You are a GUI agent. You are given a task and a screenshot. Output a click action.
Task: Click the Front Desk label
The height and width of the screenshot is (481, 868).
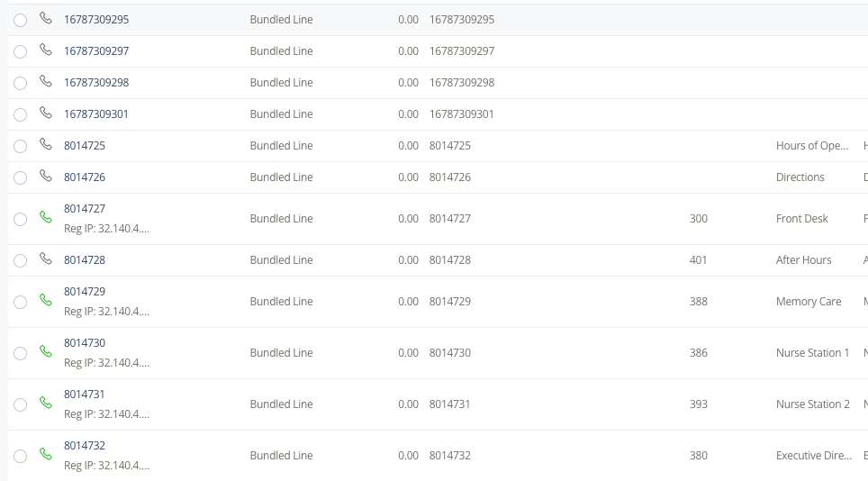801,219
